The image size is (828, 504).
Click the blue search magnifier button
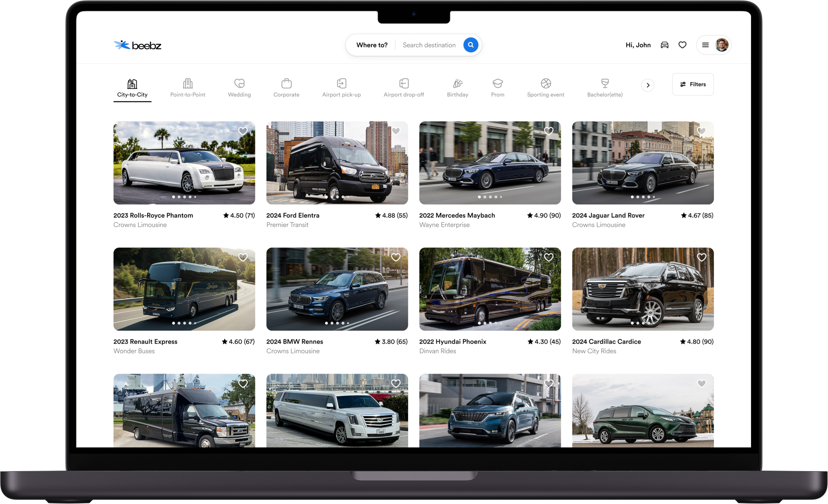471,45
